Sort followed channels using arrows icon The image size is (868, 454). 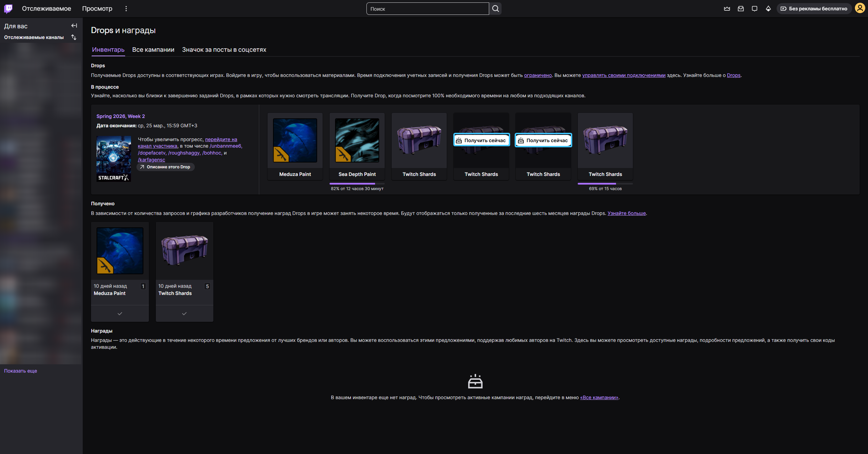click(74, 37)
